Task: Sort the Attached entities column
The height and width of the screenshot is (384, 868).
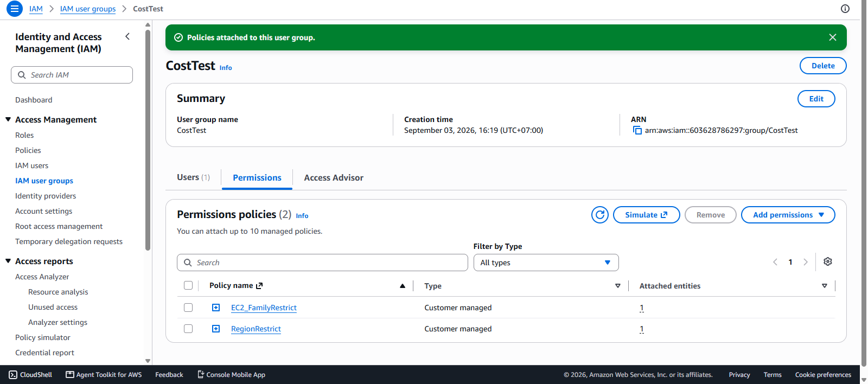Action: coord(825,286)
